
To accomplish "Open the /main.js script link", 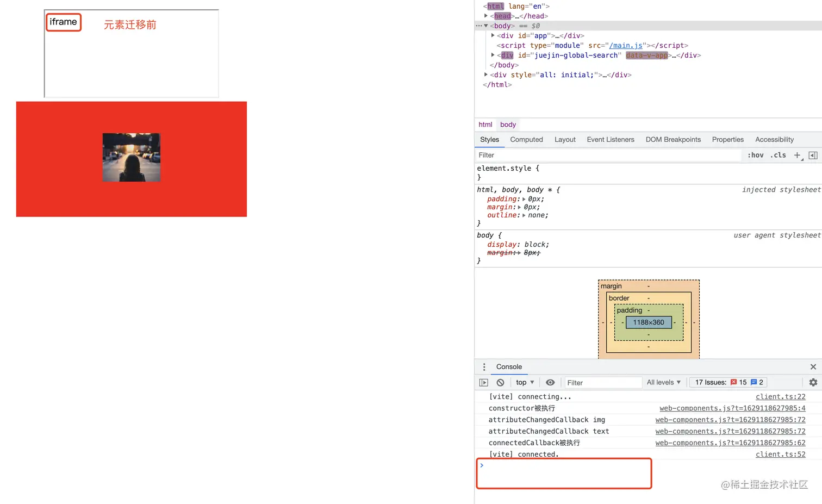I will (x=626, y=46).
